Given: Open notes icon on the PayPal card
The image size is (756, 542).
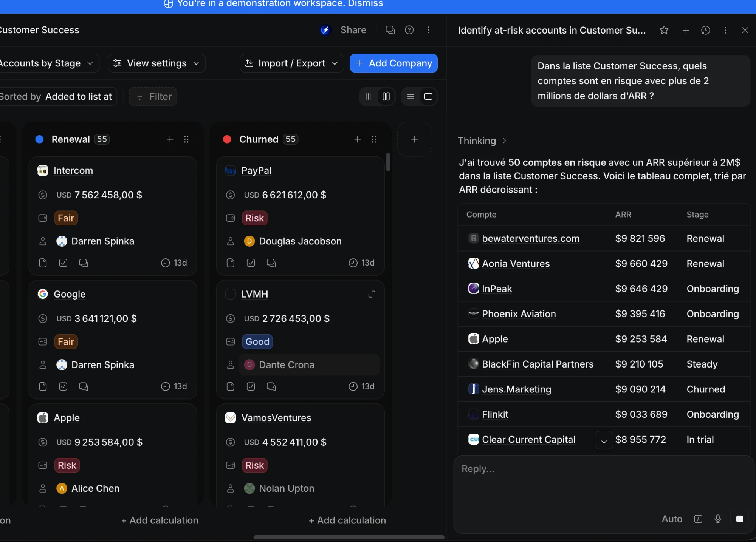Looking at the screenshot, I should [230, 263].
